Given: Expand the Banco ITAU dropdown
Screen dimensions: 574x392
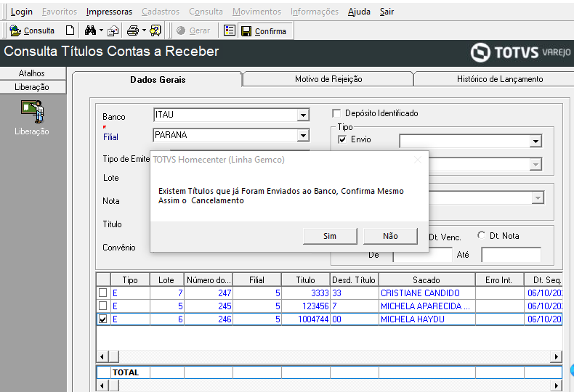Looking at the screenshot, I should 303,115.
